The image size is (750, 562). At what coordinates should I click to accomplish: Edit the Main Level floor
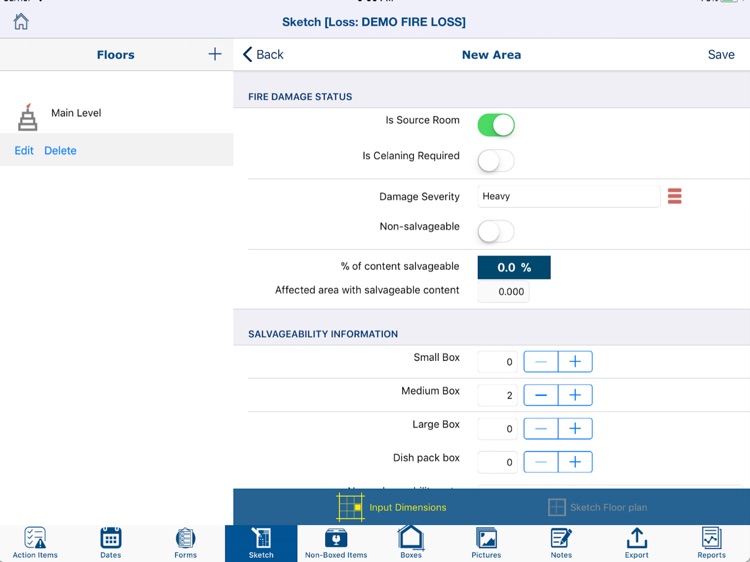click(x=24, y=151)
